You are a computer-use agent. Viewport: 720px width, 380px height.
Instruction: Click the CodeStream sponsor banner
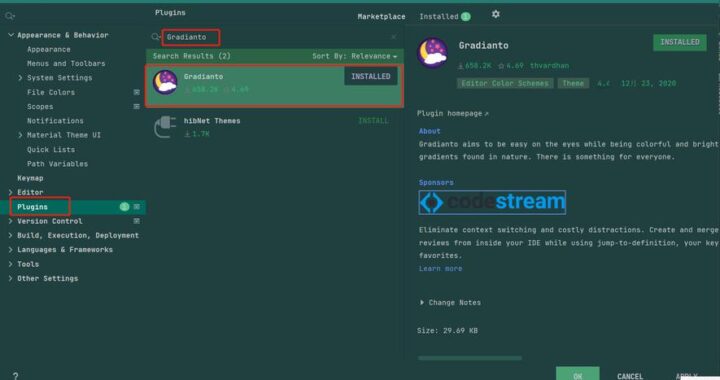click(492, 202)
